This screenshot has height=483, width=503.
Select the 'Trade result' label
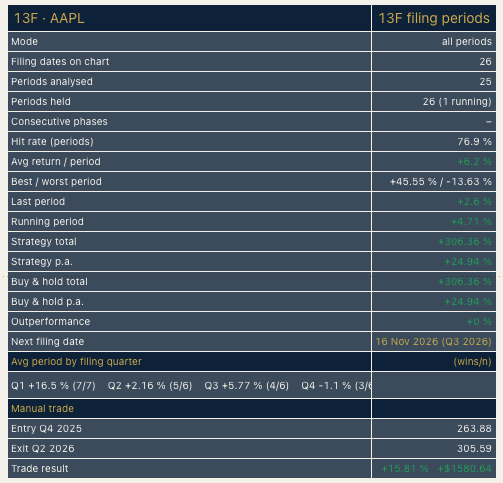pyautogui.click(x=40, y=468)
